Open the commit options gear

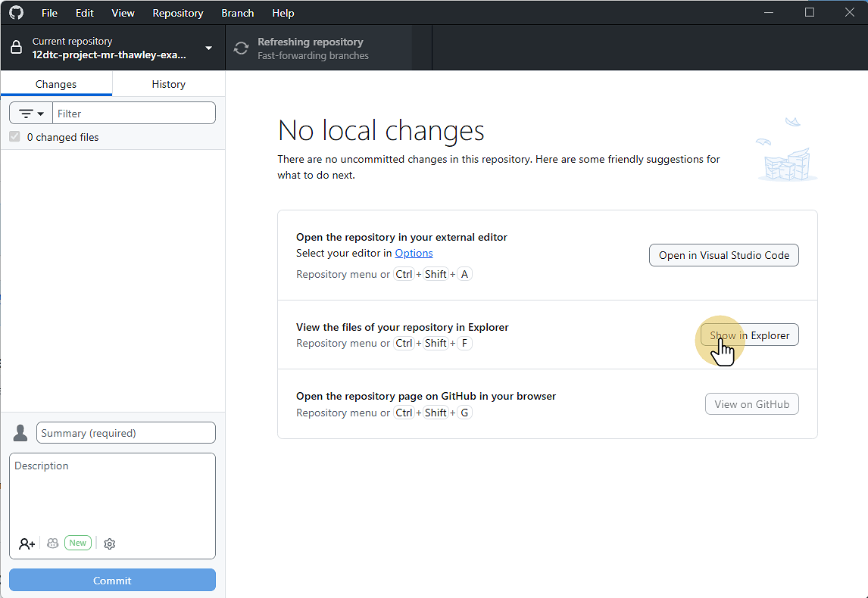pos(109,543)
